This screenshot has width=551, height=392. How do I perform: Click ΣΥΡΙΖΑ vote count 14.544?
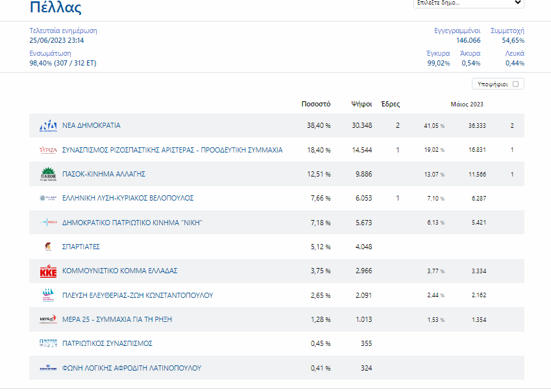pos(362,150)
